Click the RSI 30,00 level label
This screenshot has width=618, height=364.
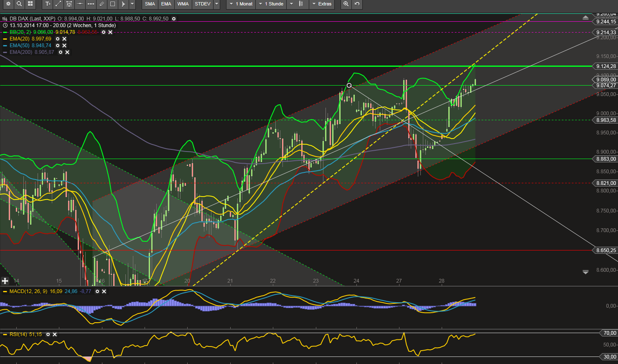click(x=609, y=357)
